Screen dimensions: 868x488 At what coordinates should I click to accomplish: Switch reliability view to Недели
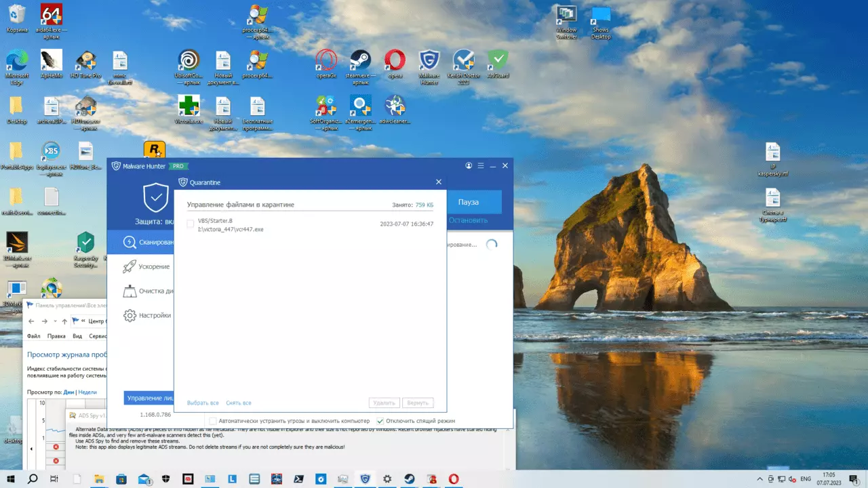coord(87,392)
